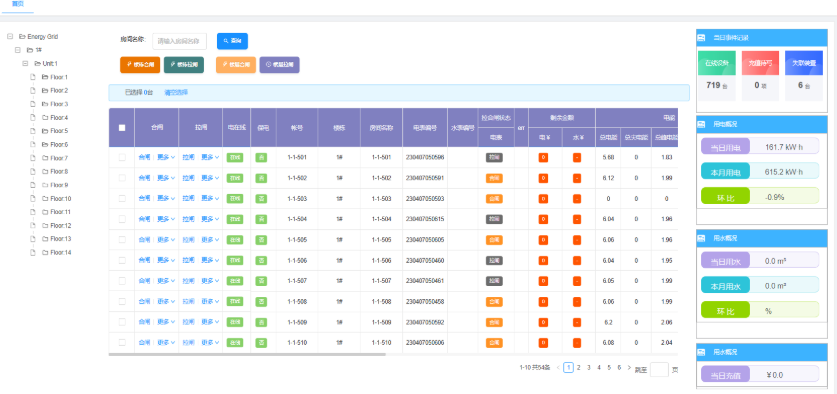Viewport: 837px width, 394px height.
Task: Click the folder icon of the 1# node
Action: tap(30, 50)
